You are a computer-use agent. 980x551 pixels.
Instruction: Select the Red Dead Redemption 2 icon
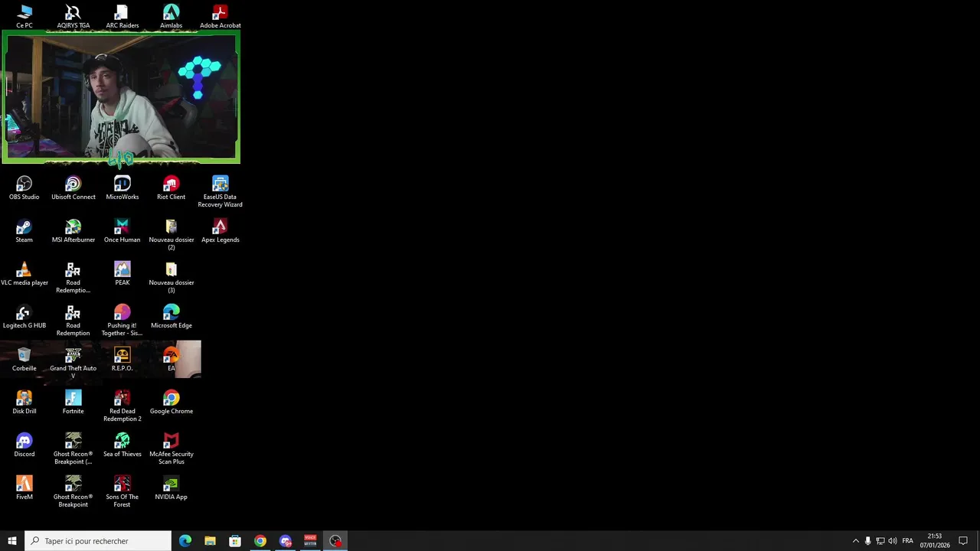tap(122, 406)
